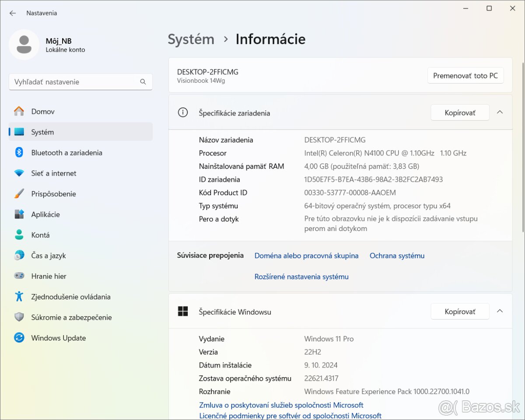Image resolution: width=525 pixels, height=420 pixels.
Task: Select the Prispôsobenie paintbrush icon
Action: (19, 194)
